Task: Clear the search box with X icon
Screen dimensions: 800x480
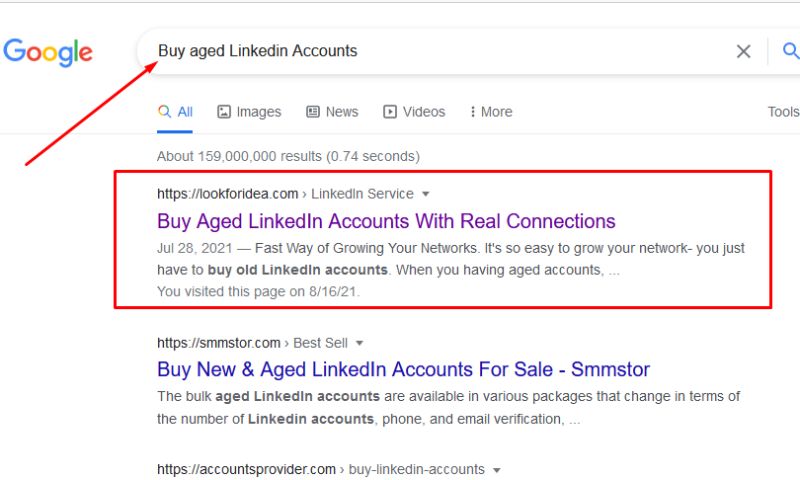Action: tap(743, 52)
